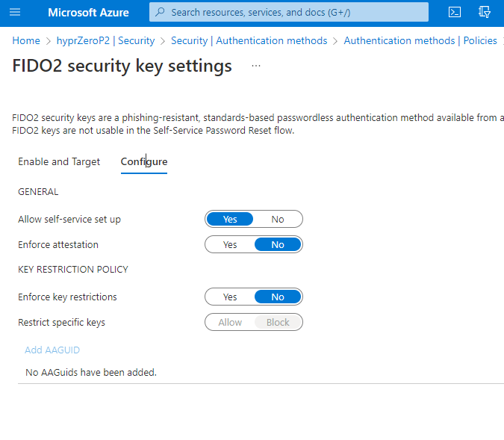Click the Add AAGUID link

[52, 350]
